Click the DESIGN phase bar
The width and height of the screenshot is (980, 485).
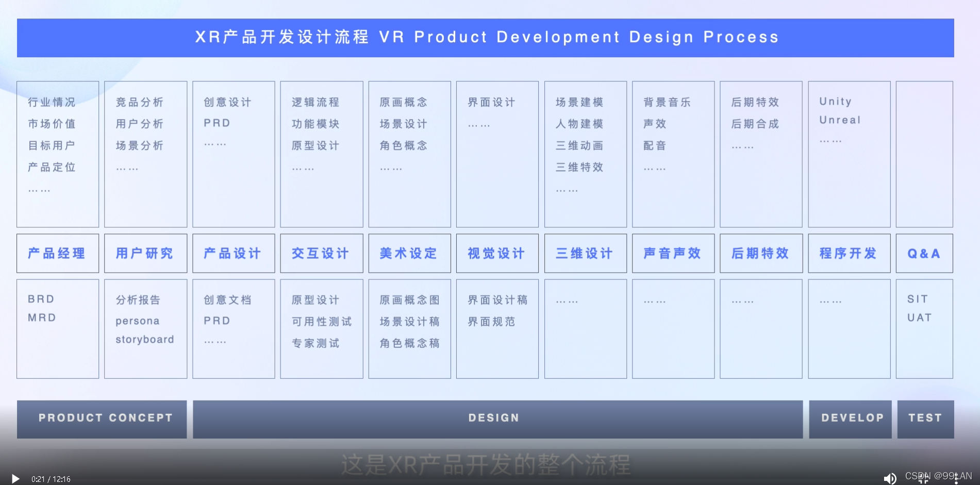[x=497, y=419]
